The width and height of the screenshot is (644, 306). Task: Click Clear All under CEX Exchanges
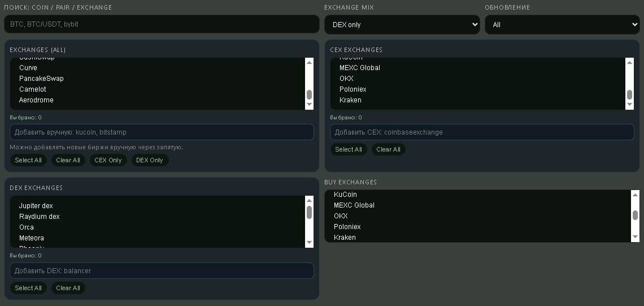(389, 150)
